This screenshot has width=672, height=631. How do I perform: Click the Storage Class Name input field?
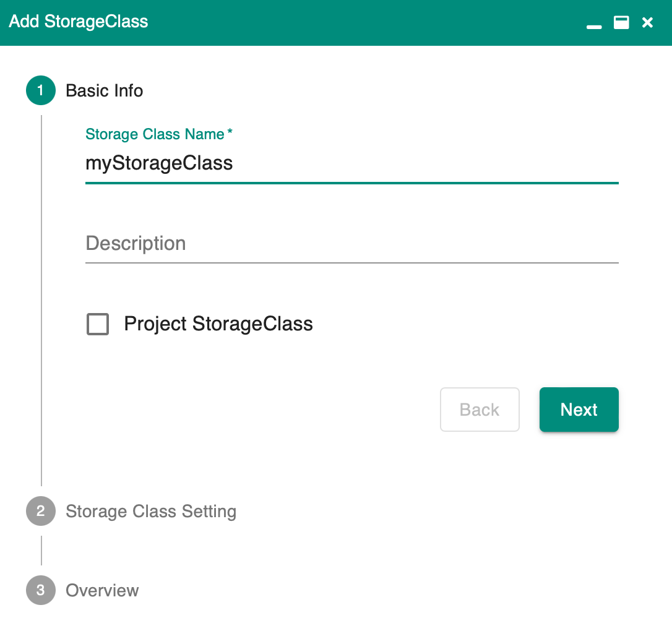tap(352, 163)
